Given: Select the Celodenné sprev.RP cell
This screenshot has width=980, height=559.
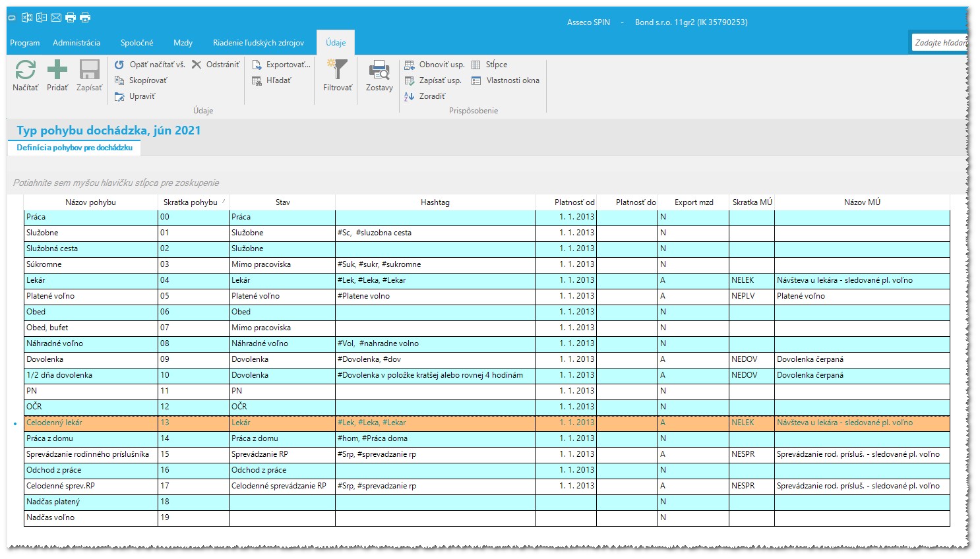Looking at the screenshot, I should [x=91, y=486].
